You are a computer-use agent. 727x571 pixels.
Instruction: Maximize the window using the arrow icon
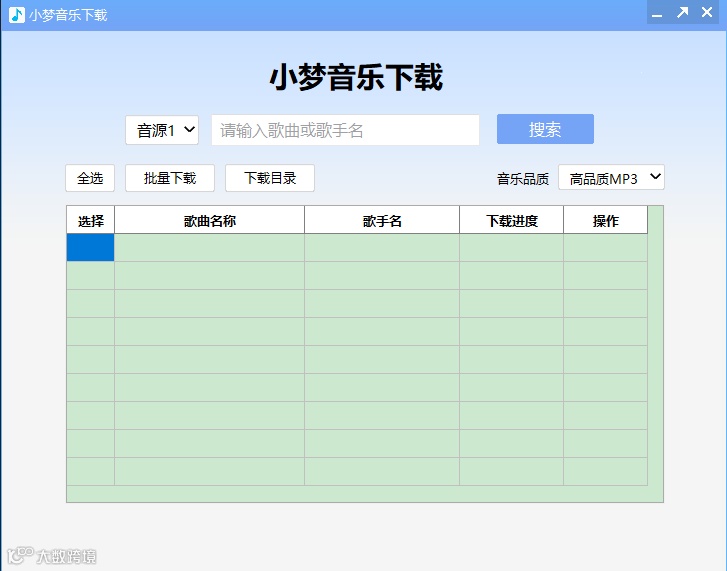pyautogui.click(x=682, y=13)
